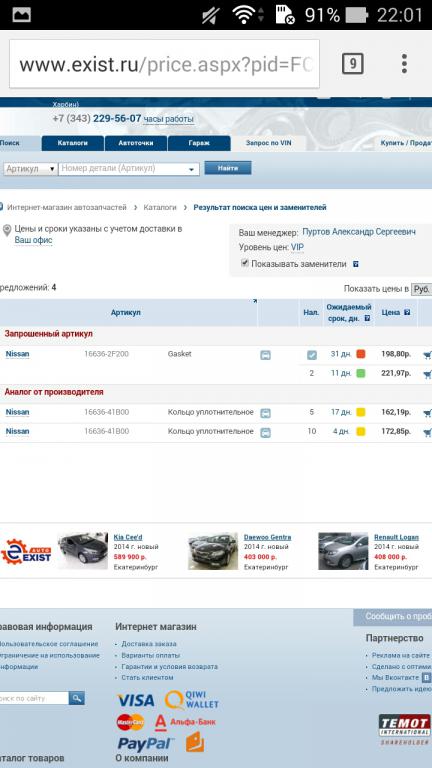Open the Ваш офис link
The height and width of the screenshot is (768, 432).
(33, 240)
